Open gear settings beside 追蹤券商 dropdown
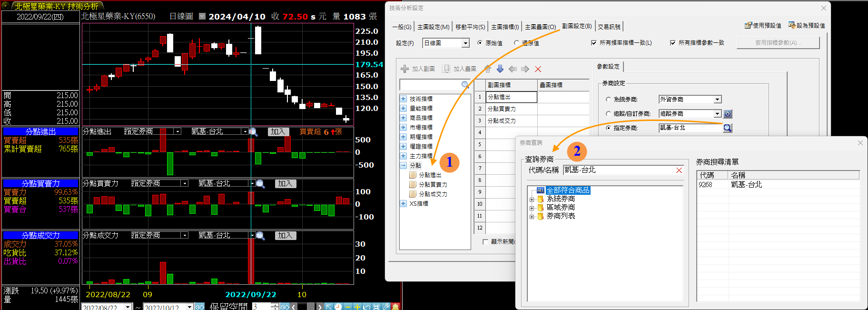868x310 pixels. (x=728, y=114)
